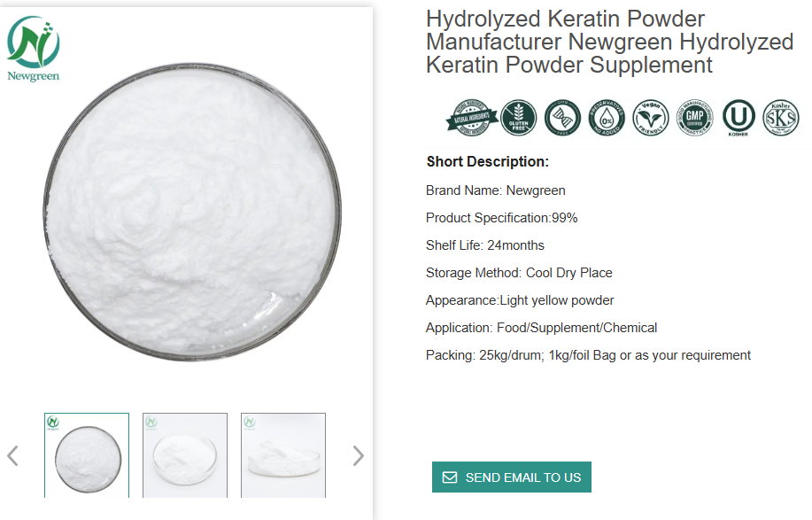Show next thumbnails with right chevron
The height and width of the screenshot is (520, 812).
point(358,456)
